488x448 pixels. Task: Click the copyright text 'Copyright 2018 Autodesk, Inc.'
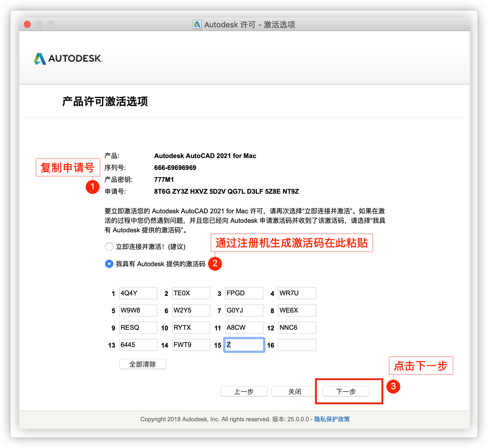[180, 419]
